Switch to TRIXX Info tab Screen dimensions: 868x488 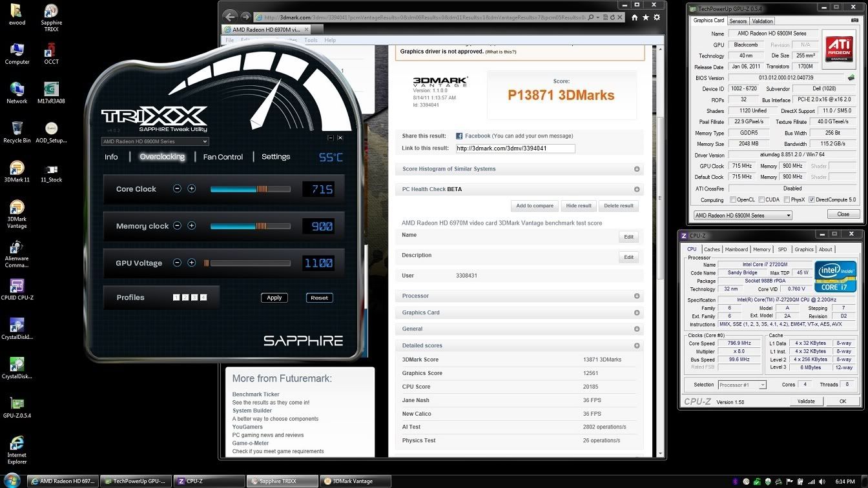click(x=111, y=157)
